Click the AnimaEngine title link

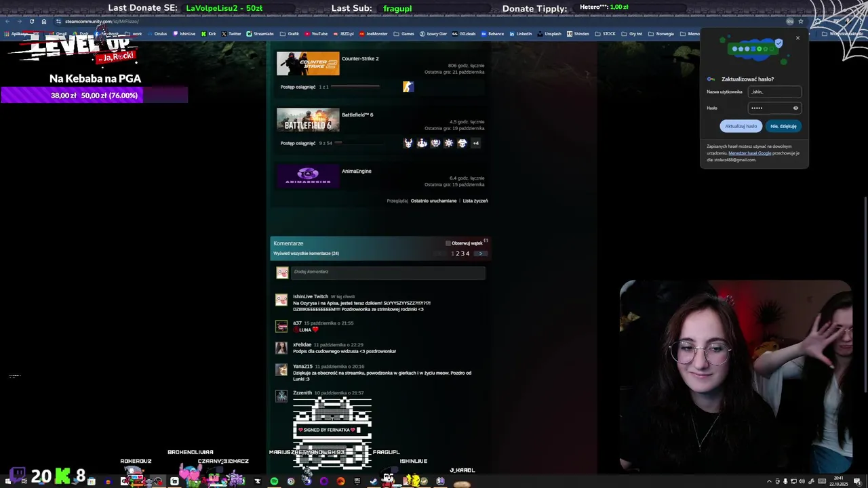point(357,171)
